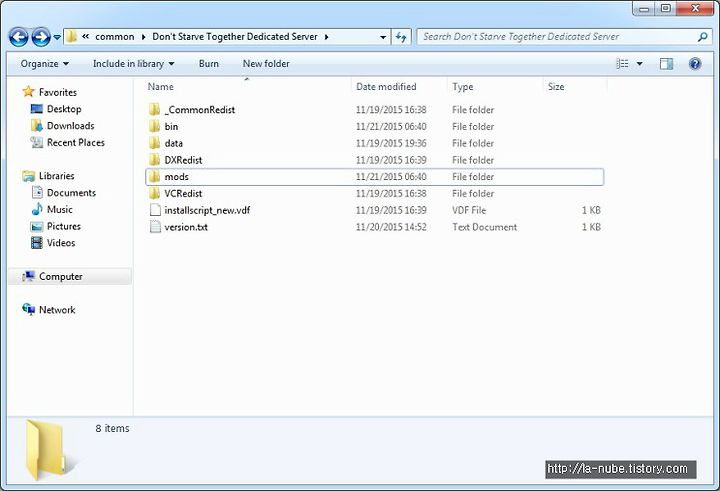Open the view options dropdown arrow
Image resolution: width=720 pixels, height=491 pixels.
[x=639, y=64]
